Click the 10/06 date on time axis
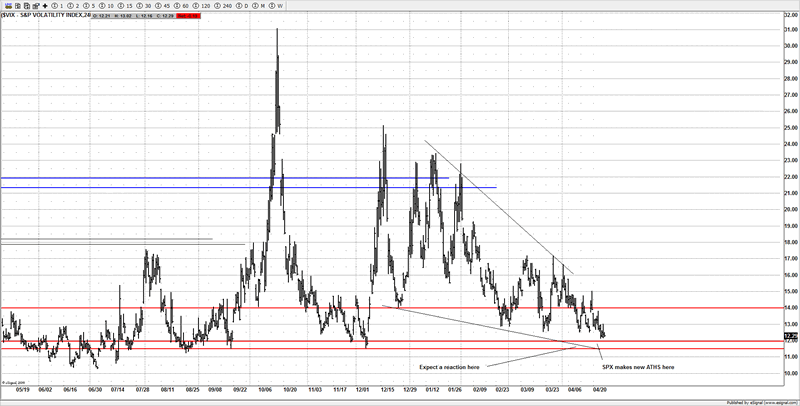This screenshot has height=406, width=800. [x=265, y=390]
